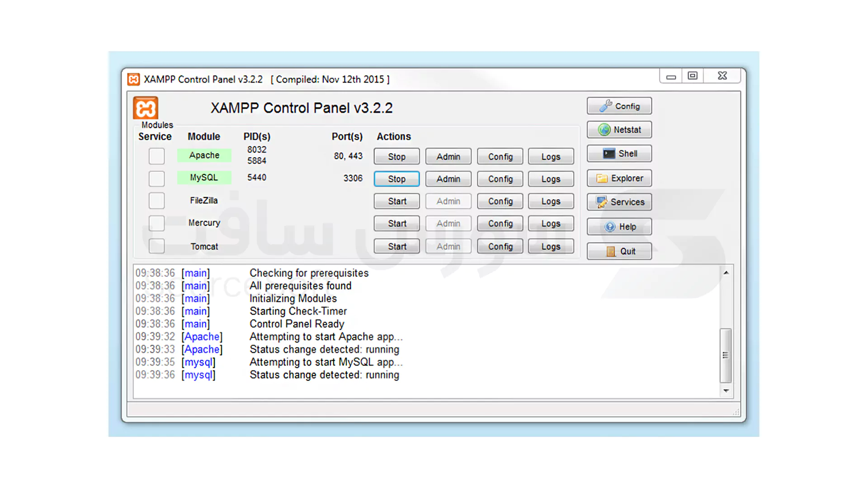Stop the MySQL module

pyautogui.click(x=396, y=178)
